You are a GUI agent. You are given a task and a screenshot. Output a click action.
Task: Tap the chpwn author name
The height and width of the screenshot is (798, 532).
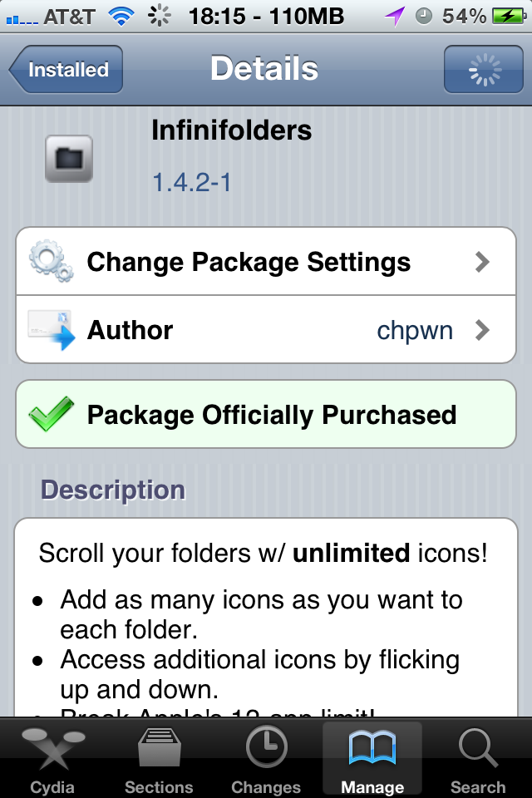[x=415, y=331]
